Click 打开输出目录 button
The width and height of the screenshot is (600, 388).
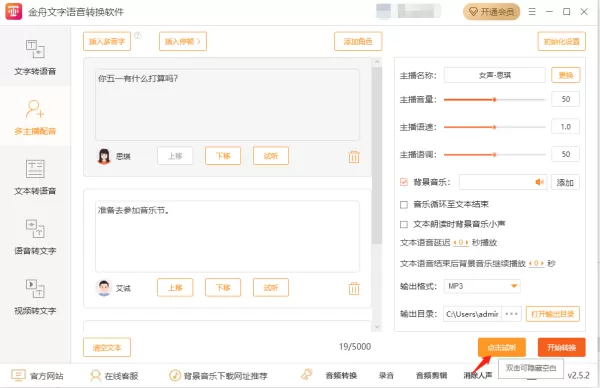pyautogui.click(x=553, y=314)
